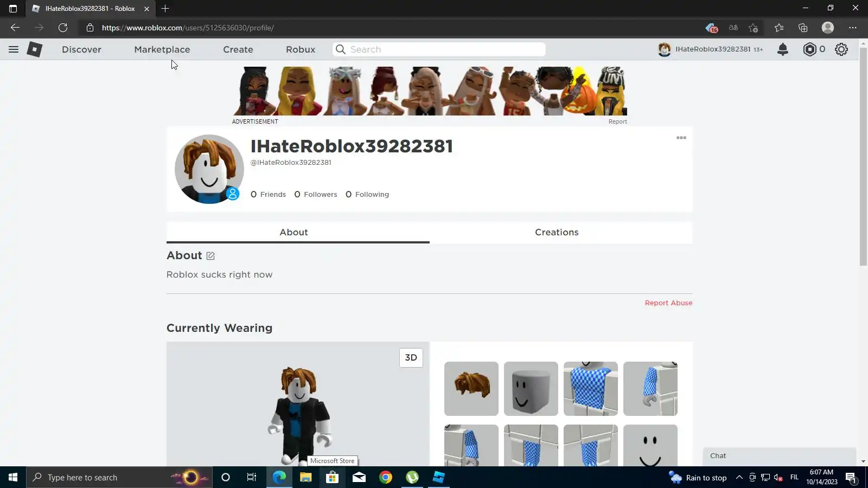This screenshot has width=868, height=488.
Task: Open the Chat panel
Action: pos(779,456)
